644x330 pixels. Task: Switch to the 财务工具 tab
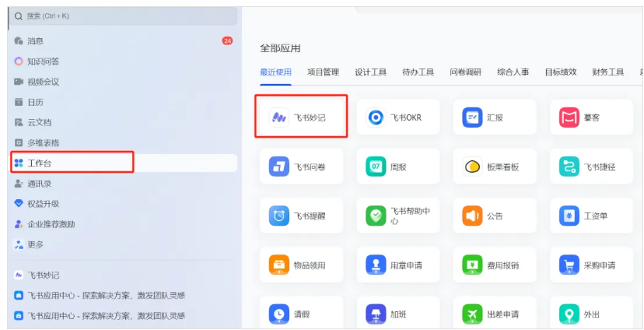(607, 72)
